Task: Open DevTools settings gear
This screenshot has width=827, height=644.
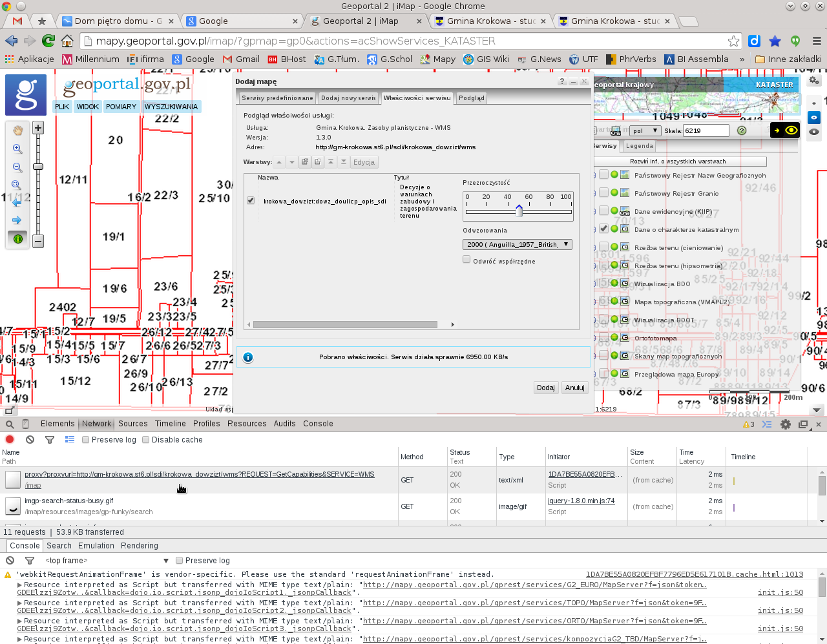Action: tap(786, 424)
